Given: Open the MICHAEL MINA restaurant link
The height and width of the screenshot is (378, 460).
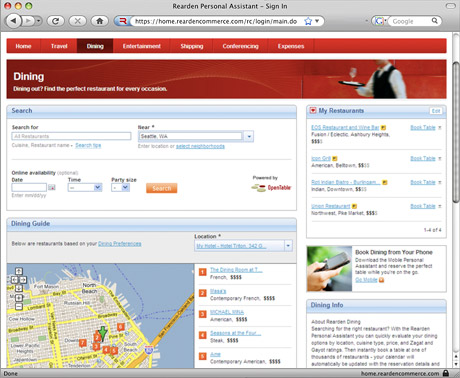Looking at the screenshot, I should click(x=227, y=312).
